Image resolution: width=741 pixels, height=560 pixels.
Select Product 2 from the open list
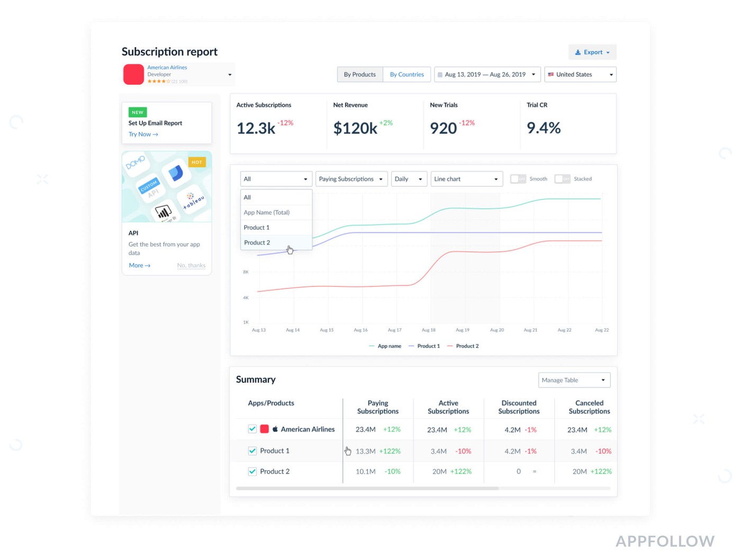(257, 242)
